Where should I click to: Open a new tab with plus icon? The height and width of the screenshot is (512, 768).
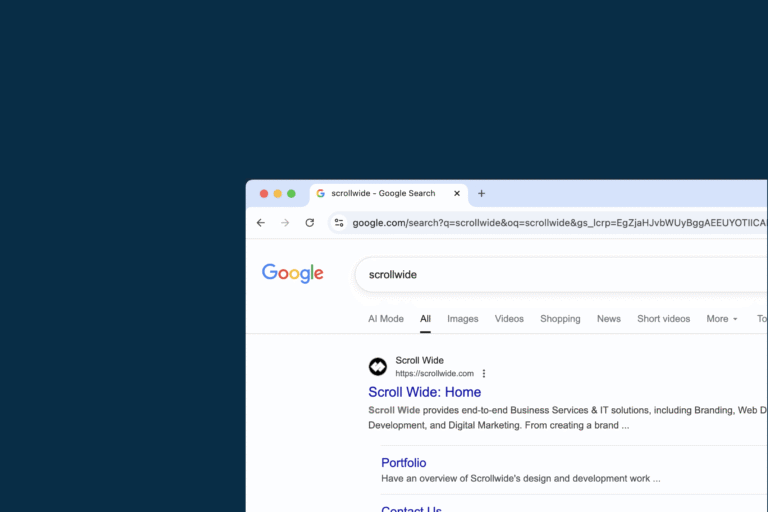tap(481, 193)
